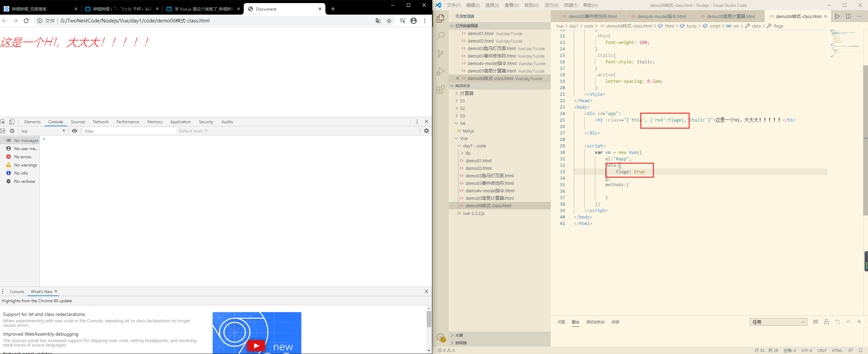
Task: Click HTML language mode in status bar
Action: [837, 350]
